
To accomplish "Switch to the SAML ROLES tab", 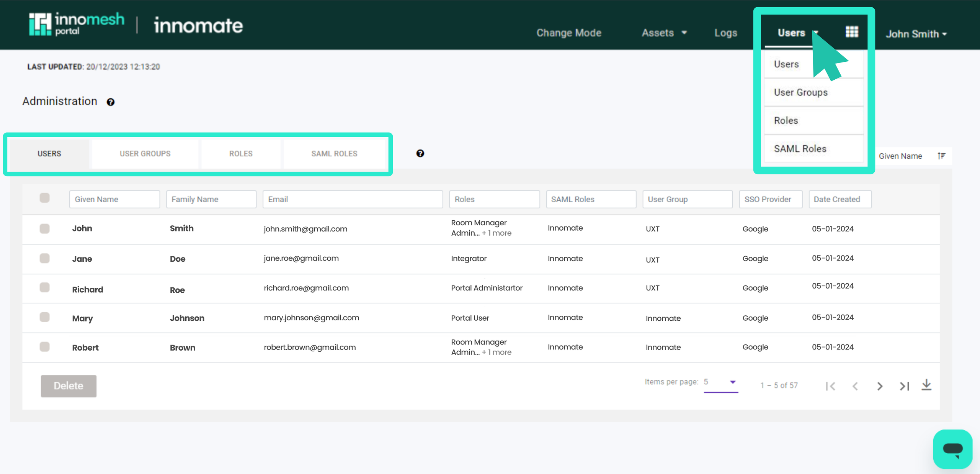I will click(334, 154).
